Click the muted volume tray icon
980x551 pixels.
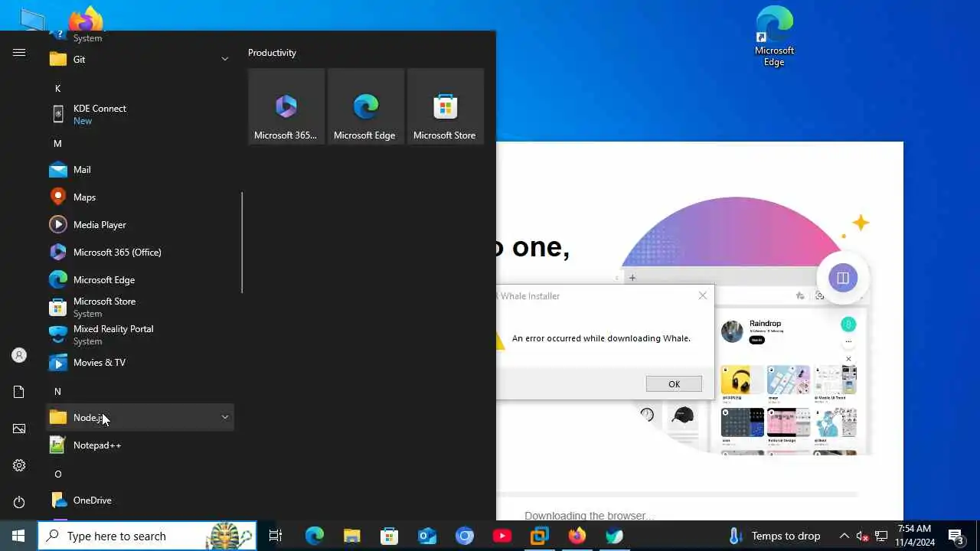[862, 536]
